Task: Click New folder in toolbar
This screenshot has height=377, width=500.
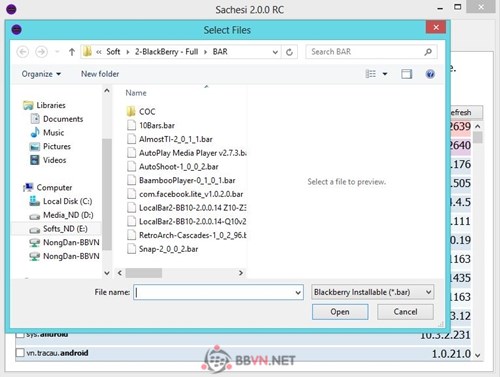Action: pos(100,74)
